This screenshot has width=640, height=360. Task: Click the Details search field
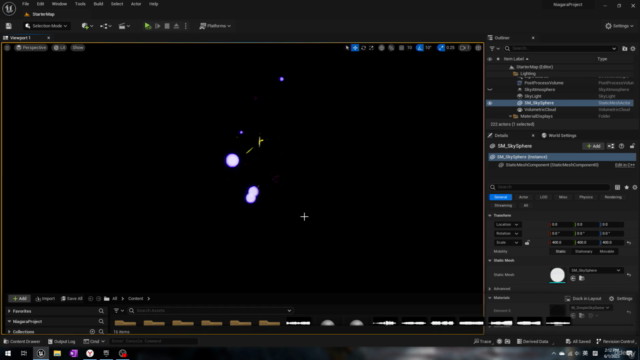[x=549, y=187]
